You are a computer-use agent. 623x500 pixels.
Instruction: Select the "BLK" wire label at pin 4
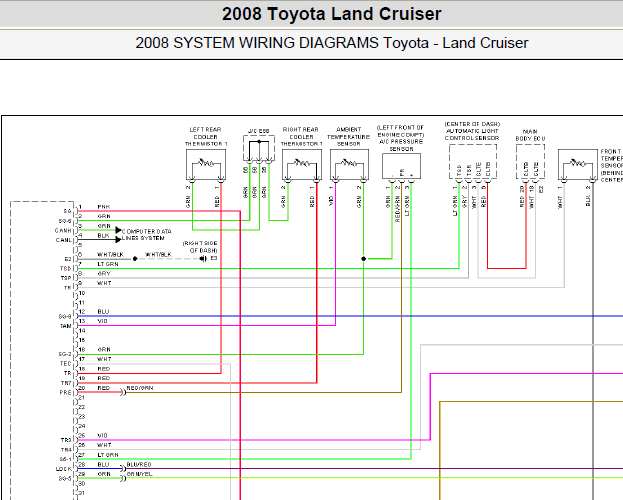(103, 236)
